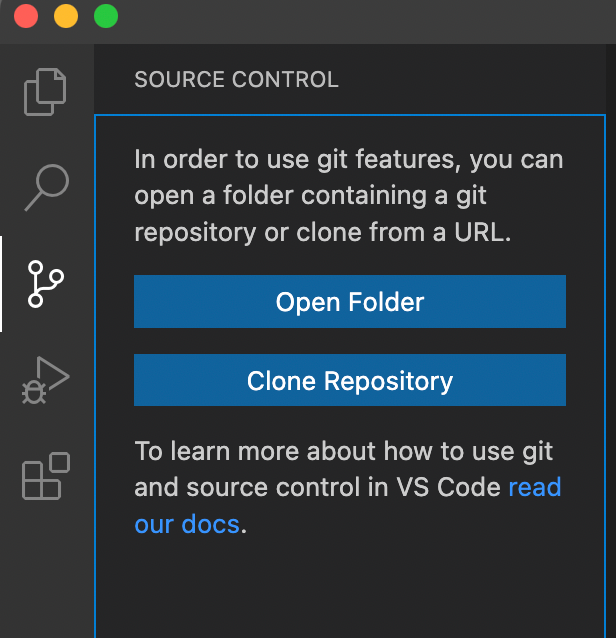Click empty activity bar area below Extensions
Image resolution: width=616 pixels, height=638 pixels.
coord(47,570)
